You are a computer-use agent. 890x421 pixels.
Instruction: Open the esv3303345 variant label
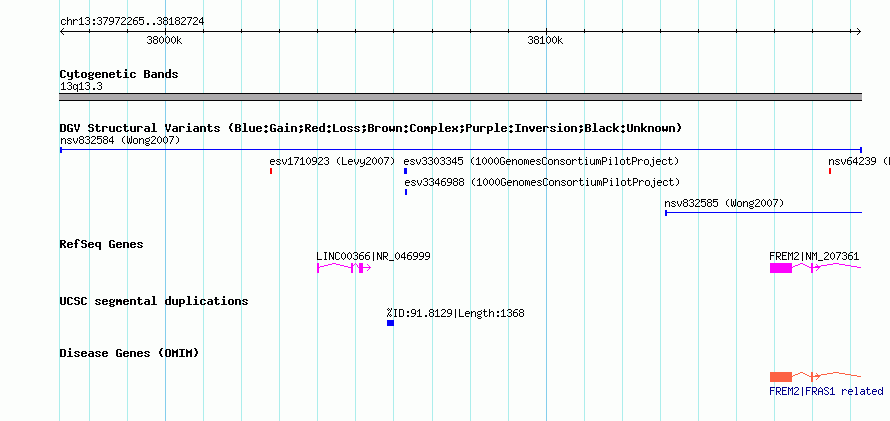[541, 162]
